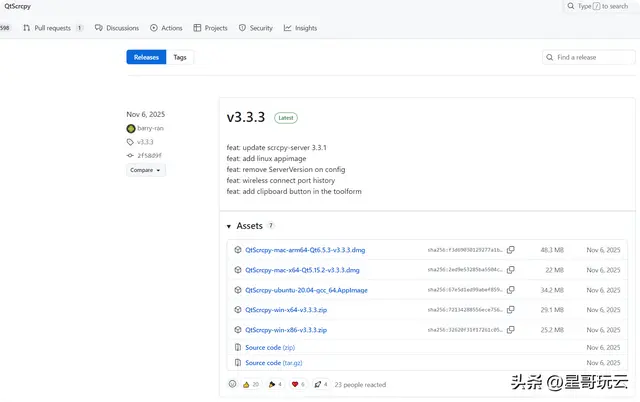The height and width of the screenshot is (402, 640).
Task: Copy sha256 of win-x64 zip asset
Action: tap(511, 310)
